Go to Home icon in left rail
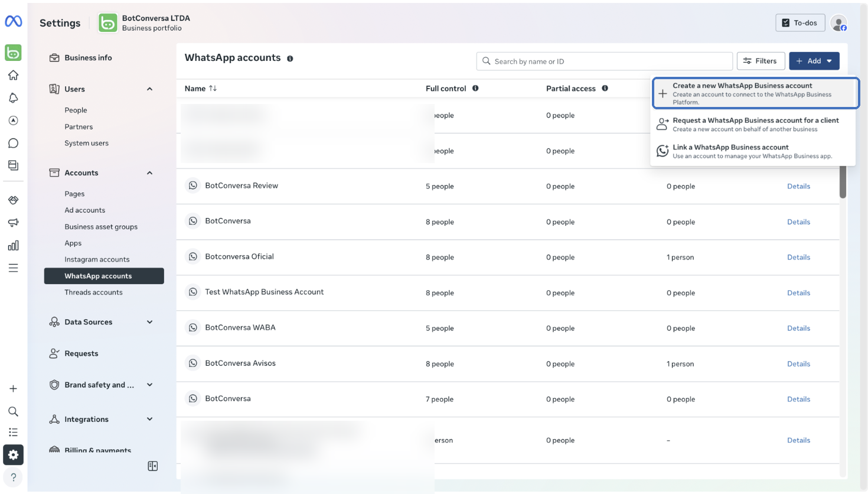The image size is (868, 494). [x=13, y=75]
